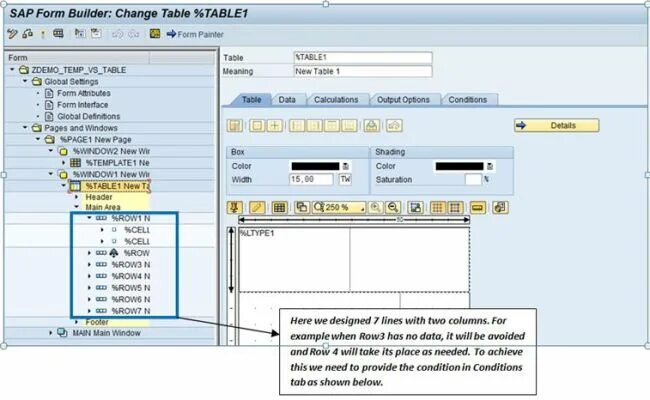Open Shading color picker icon beside swatch
This screenshot has width=650, height=400.
[490, 166]
